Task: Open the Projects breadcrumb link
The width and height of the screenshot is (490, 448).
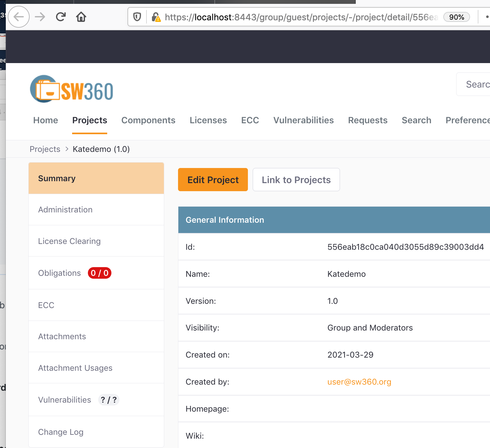Action: coord(45,149)
